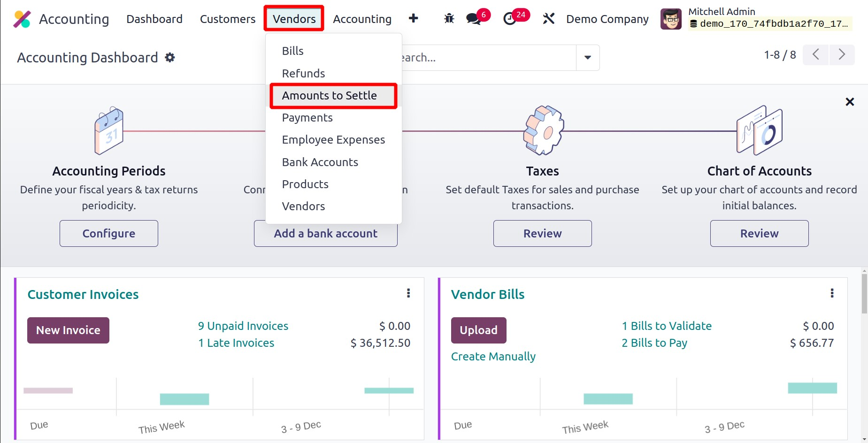
Task: Close the onboarding banner with the X
Action: click(849, 102)
